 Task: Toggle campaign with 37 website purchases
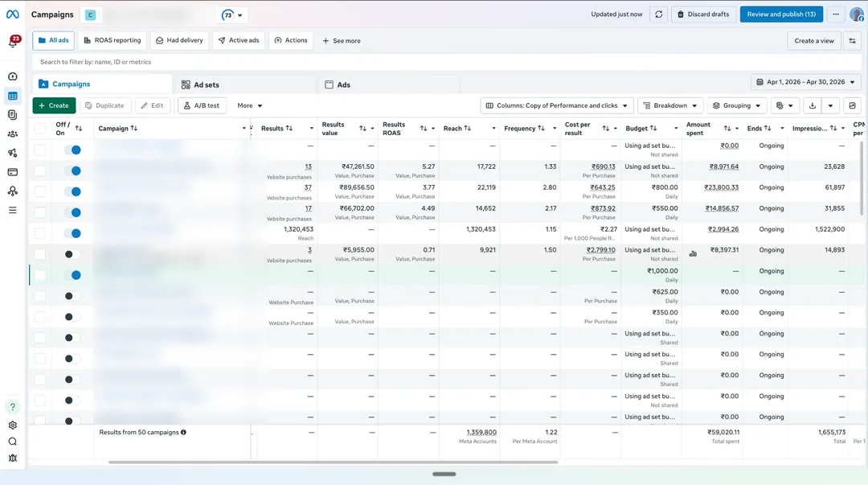72,191
